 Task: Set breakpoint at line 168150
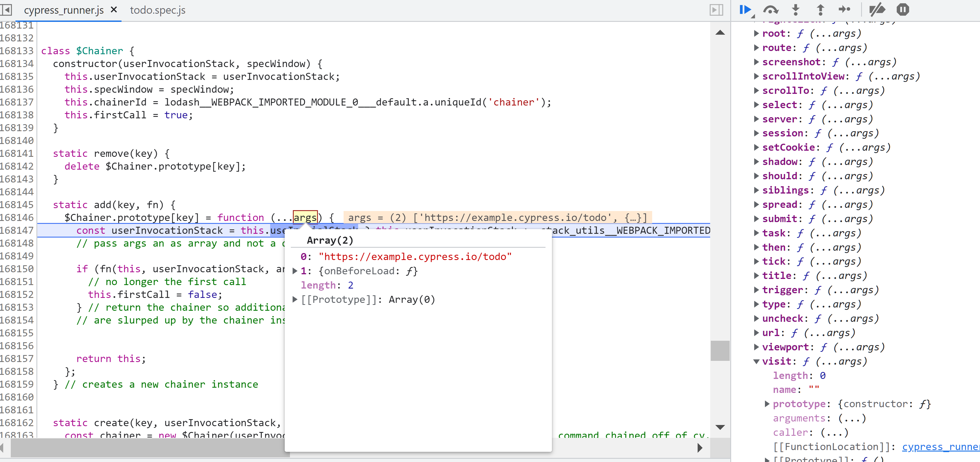coord(17,269)
